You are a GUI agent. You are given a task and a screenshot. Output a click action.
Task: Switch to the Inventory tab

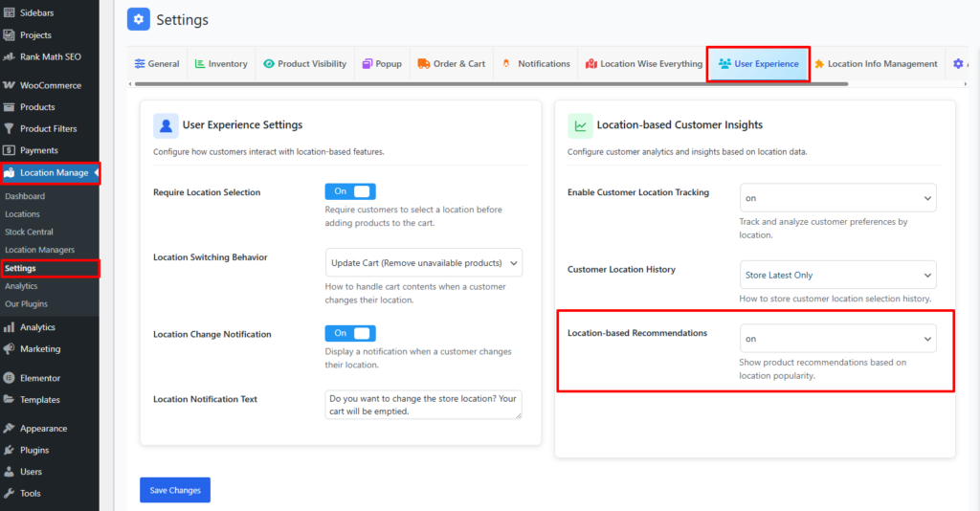[x=221, y=64]
